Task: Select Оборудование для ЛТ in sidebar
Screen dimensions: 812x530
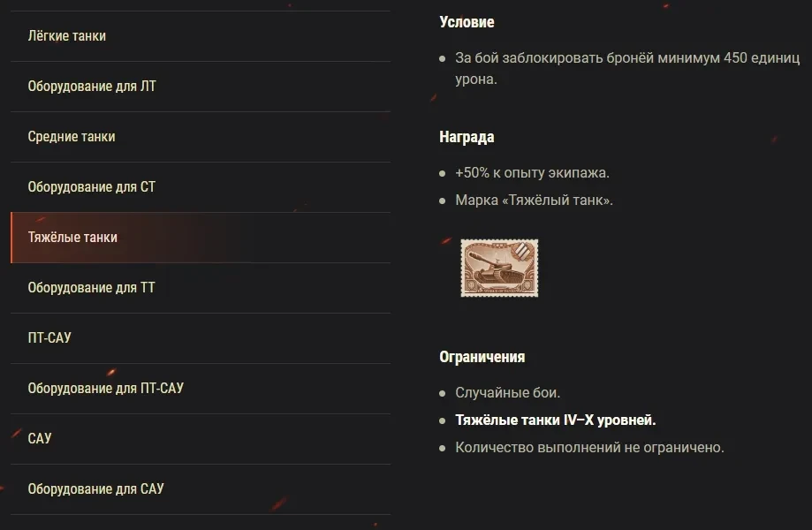Action: tap(92, 87)
